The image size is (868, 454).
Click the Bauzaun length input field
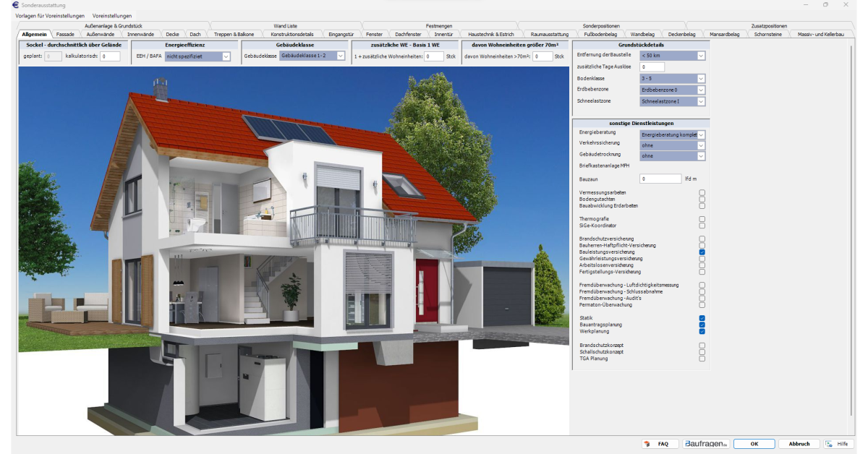click(x=660, y=178)
